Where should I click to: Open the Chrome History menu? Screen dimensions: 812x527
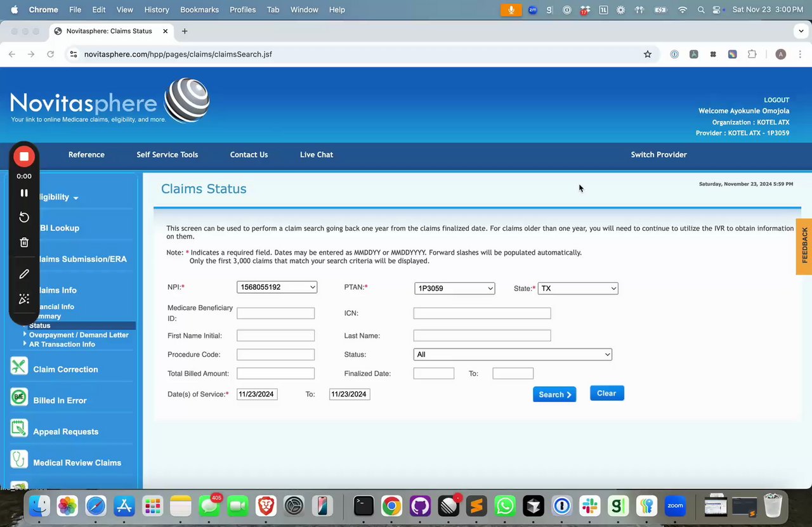(x=157, y=10)
